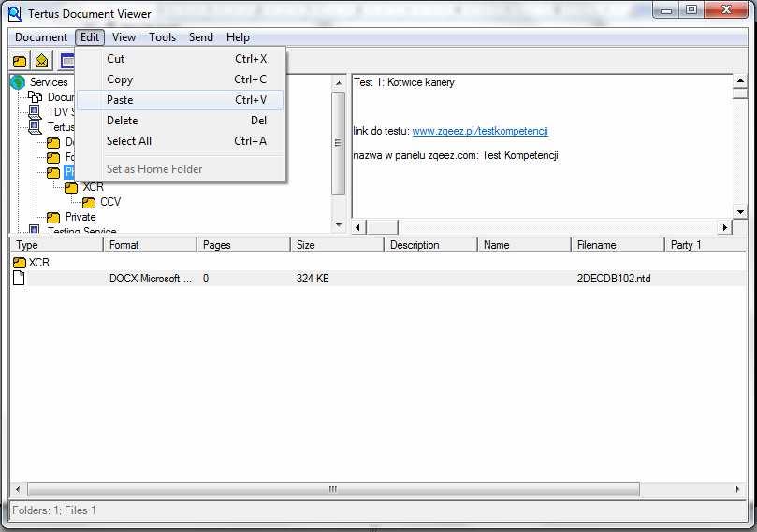Image resolution: width=757 pixels, height=532 pixels.
Task: Click the 2DECDB102.ntd filename cell
Action: [614, 279]
